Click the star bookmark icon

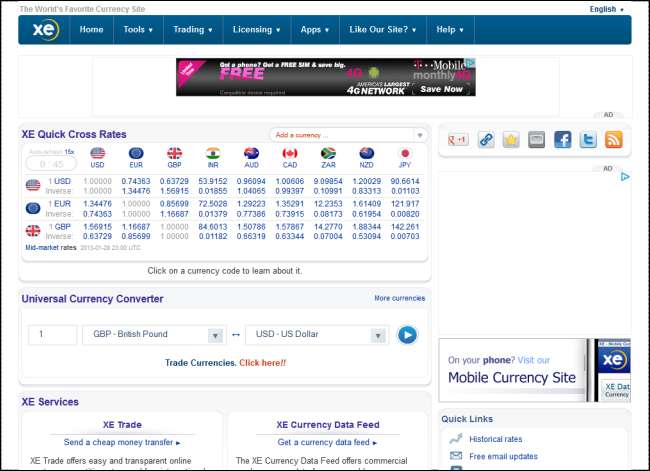point(511,140)
